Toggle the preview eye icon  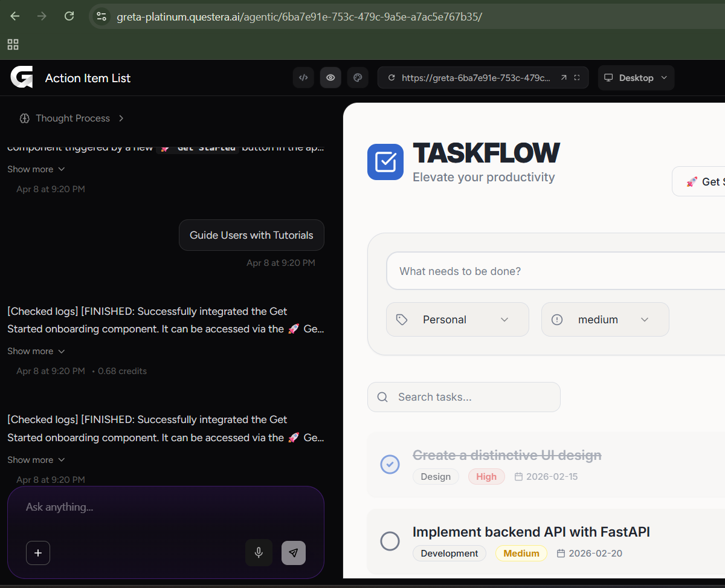point(330,77)
